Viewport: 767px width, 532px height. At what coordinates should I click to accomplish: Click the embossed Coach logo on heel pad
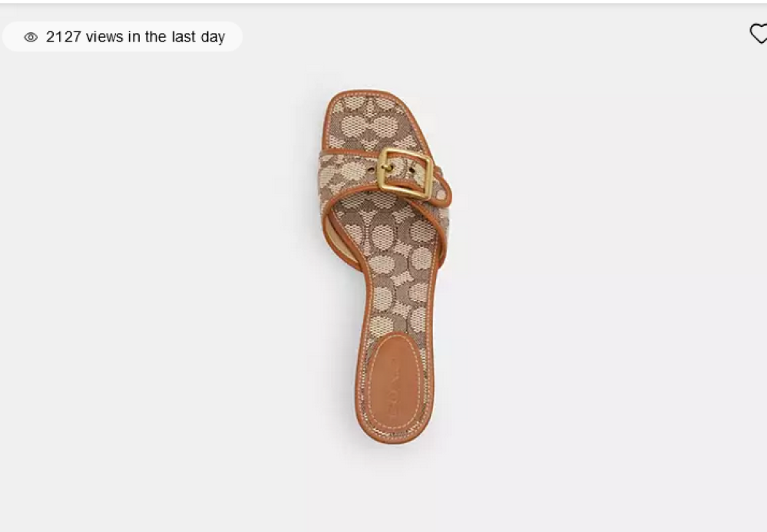(x=395, y=388)
